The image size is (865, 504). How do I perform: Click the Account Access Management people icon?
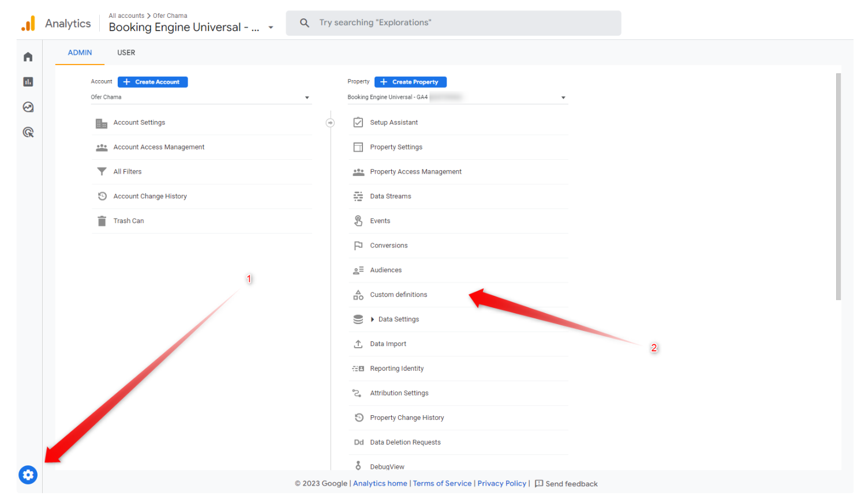pyautogui.click(x=102, y=148)
